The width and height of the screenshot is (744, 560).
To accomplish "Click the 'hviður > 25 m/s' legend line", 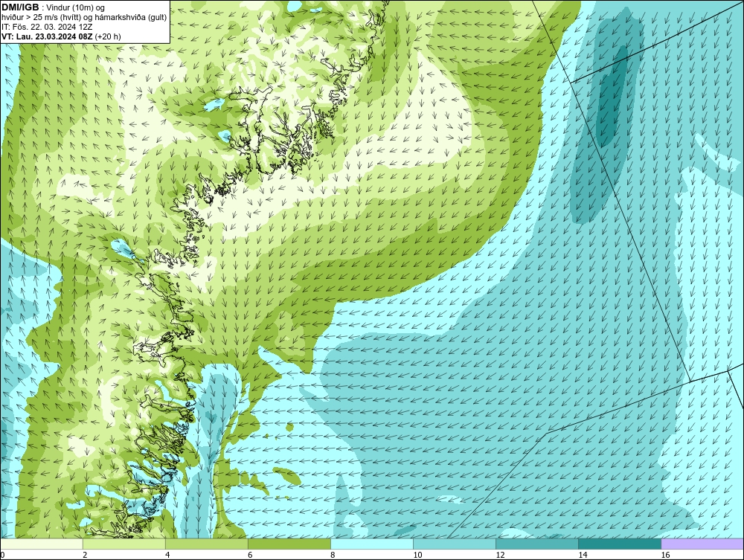I will pos(84,17).
